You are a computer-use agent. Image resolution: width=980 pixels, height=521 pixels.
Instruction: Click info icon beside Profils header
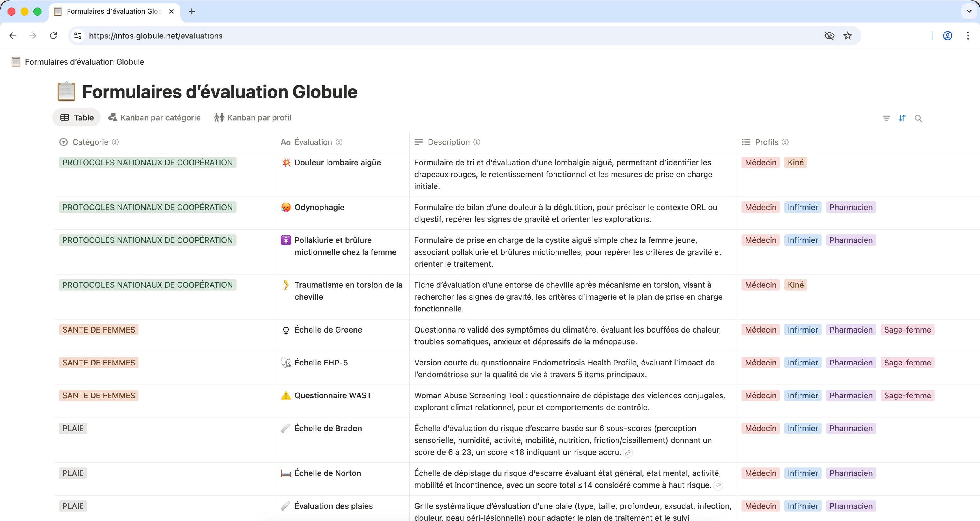tap(785, 142)
